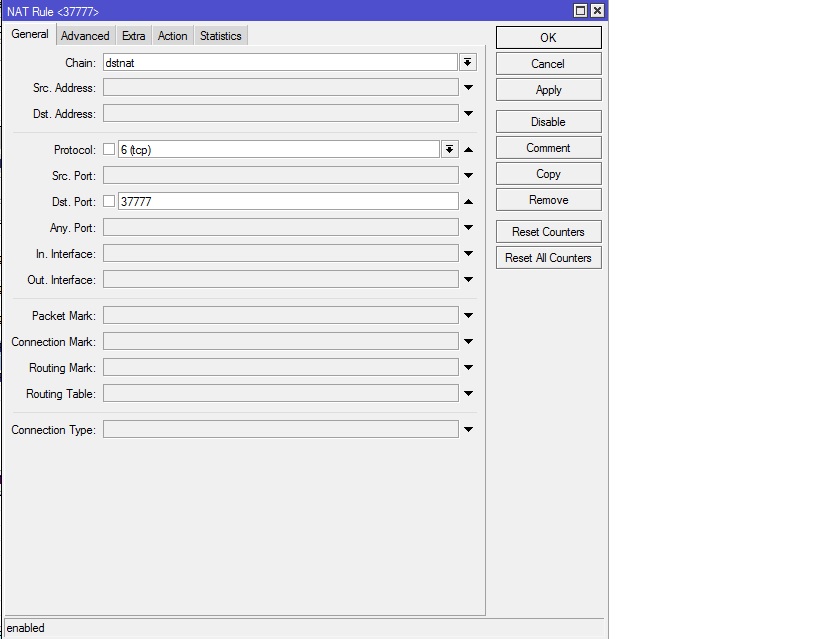Click the Reset All Counters button

[548, 258]
